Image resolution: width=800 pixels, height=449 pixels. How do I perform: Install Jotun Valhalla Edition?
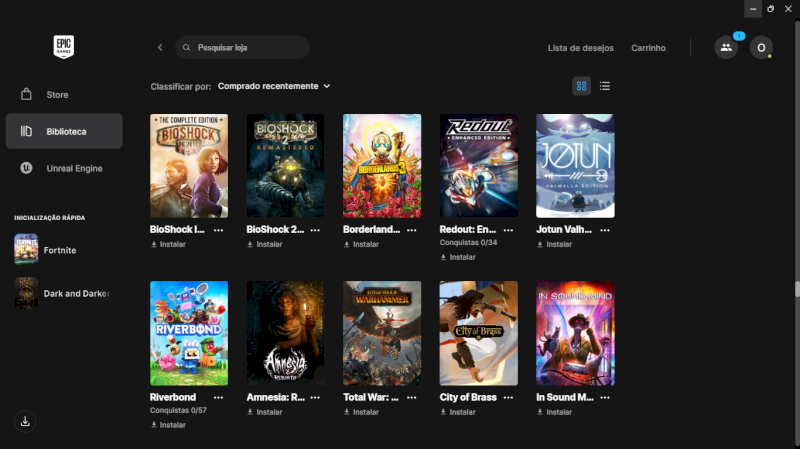click(x=555, y=244)
